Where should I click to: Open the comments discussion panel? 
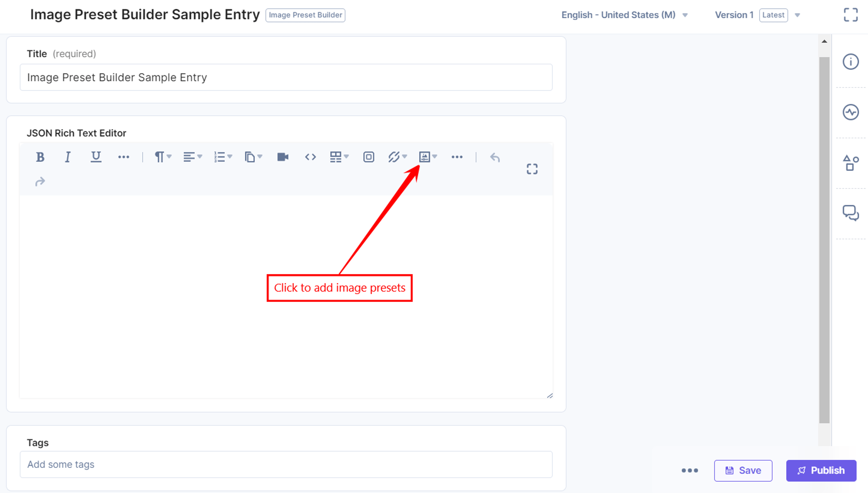pyautogui.click(x=851, y=213)
